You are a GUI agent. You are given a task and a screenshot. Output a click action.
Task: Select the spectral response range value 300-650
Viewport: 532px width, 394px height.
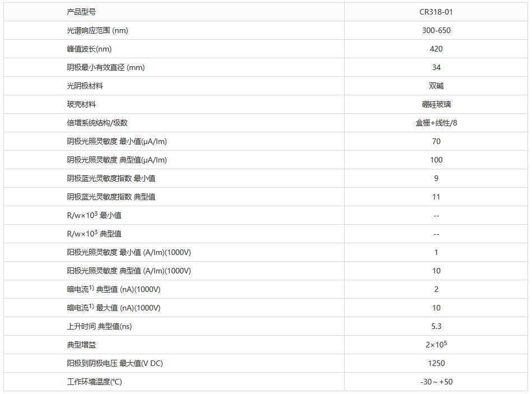pyautogui.click(x=436, y=30)
